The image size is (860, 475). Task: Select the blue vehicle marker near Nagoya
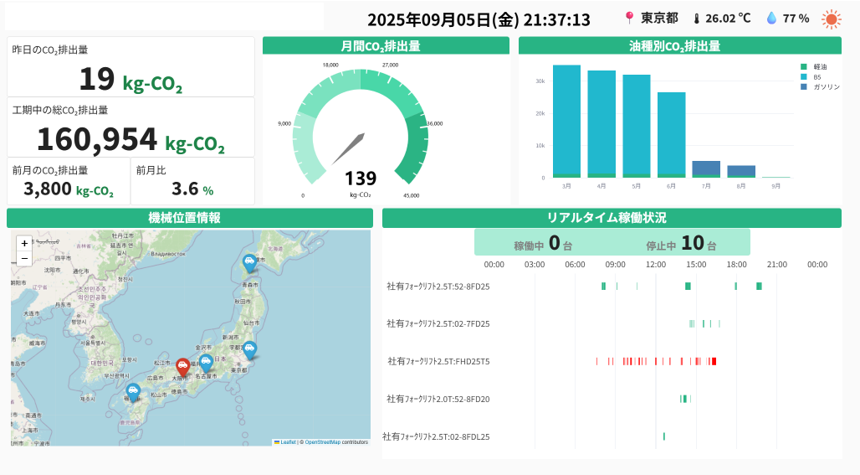click(206, 363)
